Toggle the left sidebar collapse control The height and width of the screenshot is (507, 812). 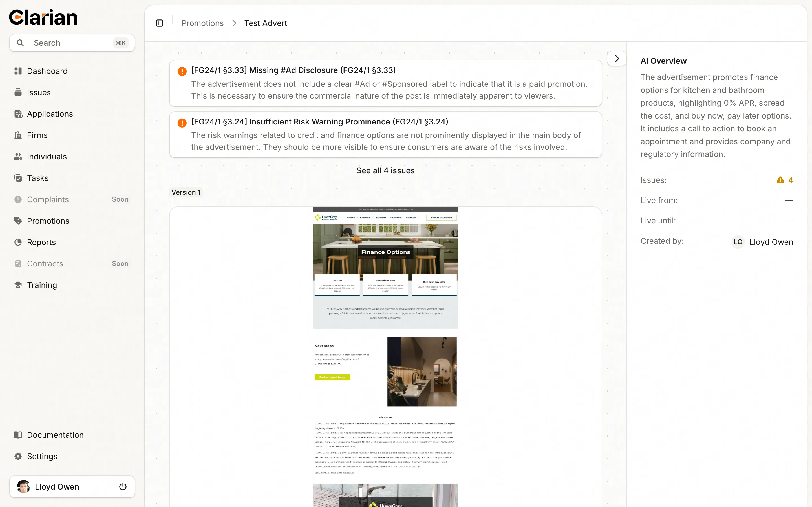click(159, 23)
